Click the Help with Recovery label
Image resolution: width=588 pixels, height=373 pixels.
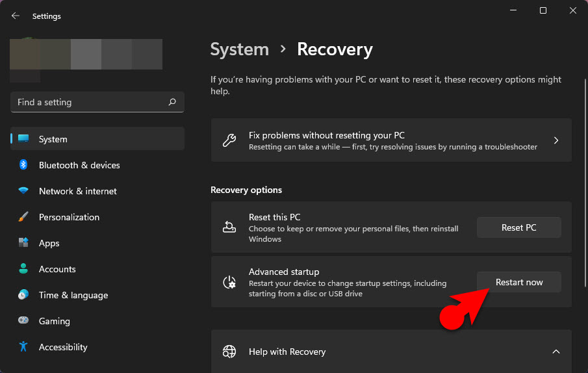pos(287,352)
